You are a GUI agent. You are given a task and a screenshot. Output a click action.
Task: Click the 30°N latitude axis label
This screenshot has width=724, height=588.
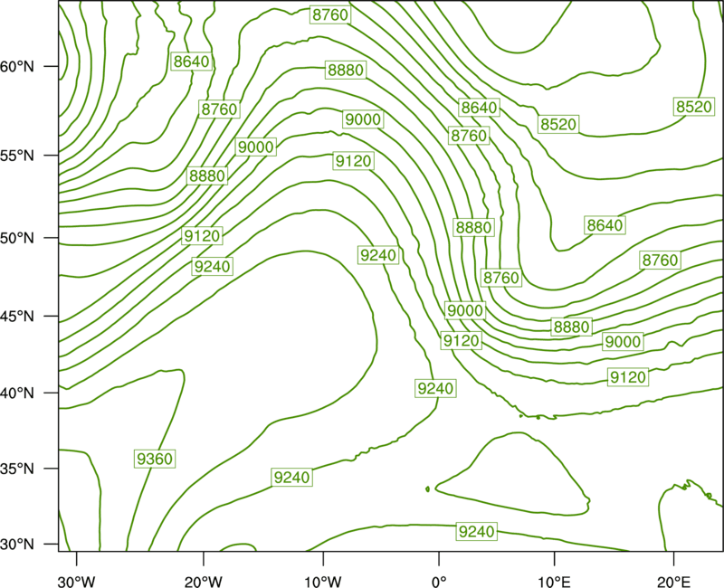pos(17,545)
